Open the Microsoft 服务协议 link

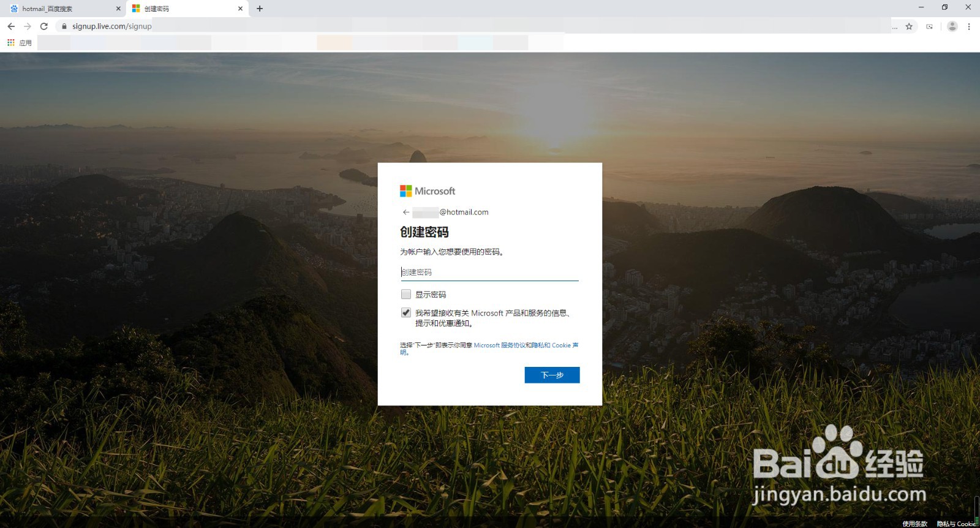coord(499,345)
